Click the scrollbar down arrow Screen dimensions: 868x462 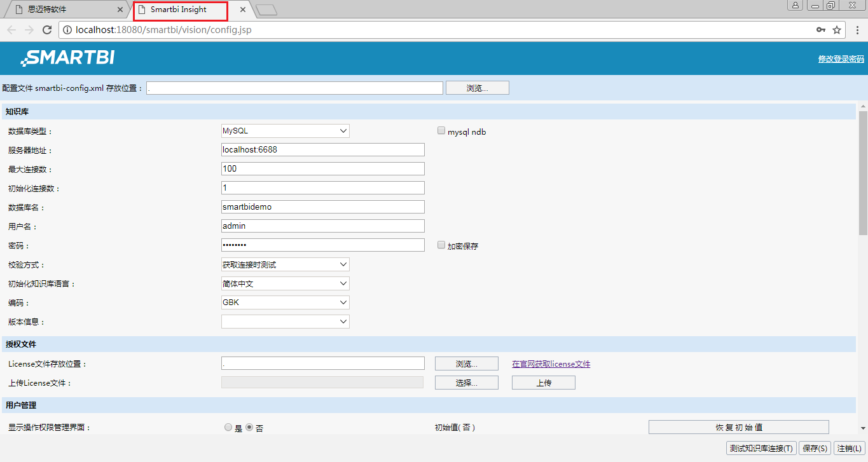[863, 429]
